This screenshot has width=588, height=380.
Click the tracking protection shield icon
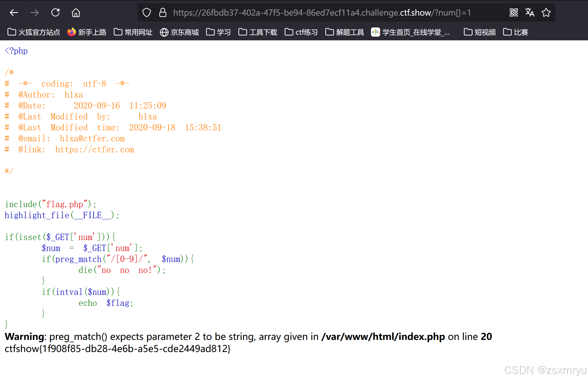(147, 12)
